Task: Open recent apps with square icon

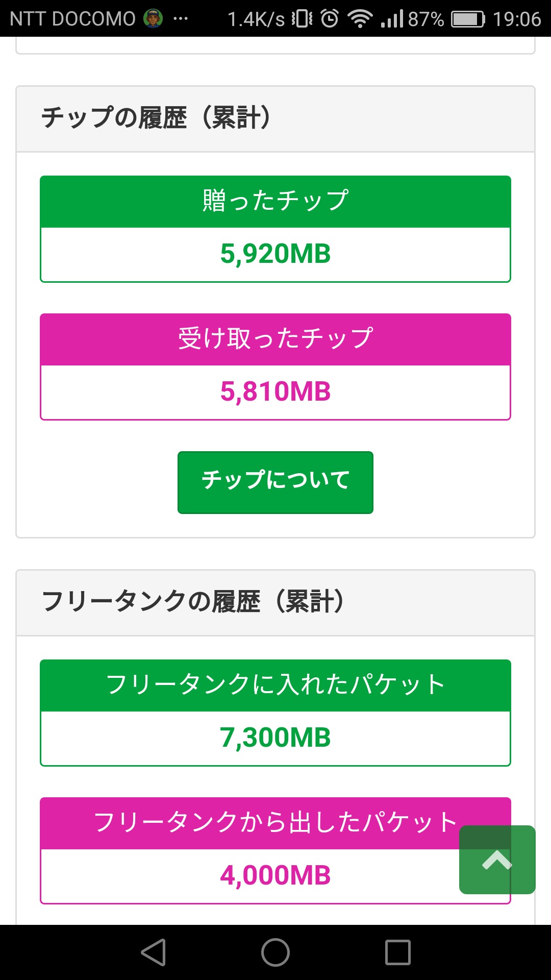Action: click(398, 952)
